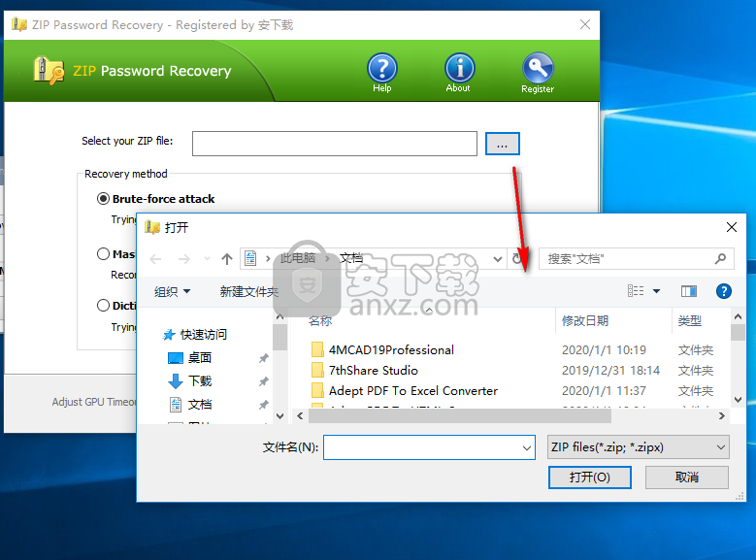Change the view layout icon
Screen dimensions: 756x560
tap(636, 291)
